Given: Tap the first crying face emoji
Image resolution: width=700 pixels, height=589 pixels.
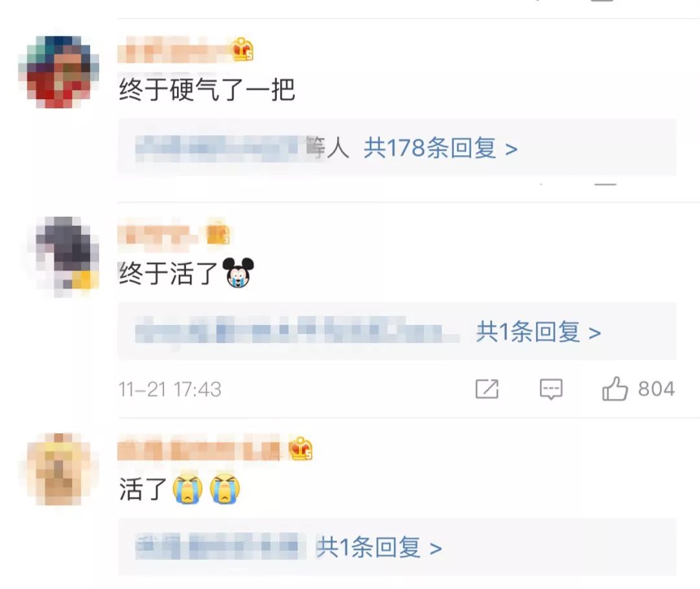Looking at the screenshot, I should tap(188, 488).
